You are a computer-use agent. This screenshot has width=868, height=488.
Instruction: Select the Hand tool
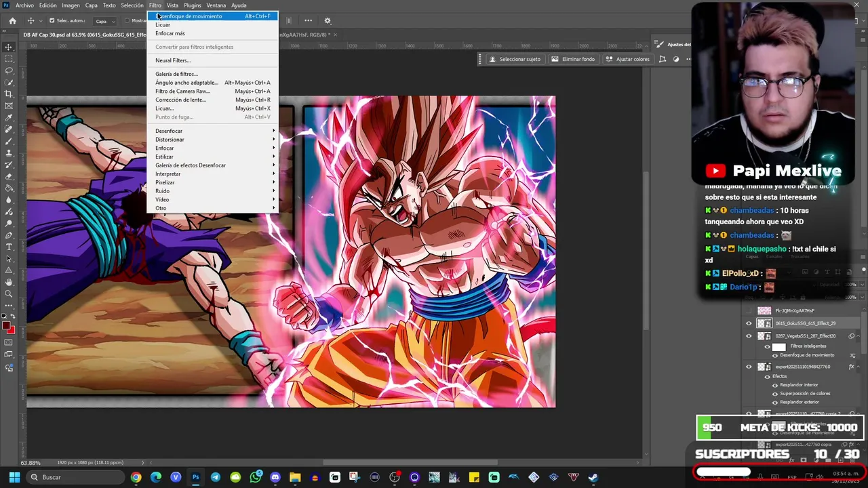[9, 282]
